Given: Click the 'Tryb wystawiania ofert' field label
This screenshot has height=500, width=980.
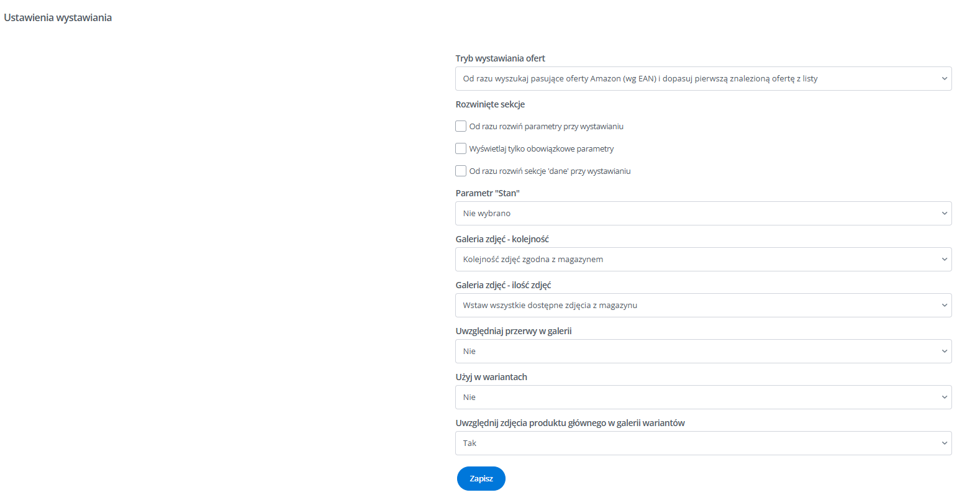Looking at the screenshot, I should [500, 58].
